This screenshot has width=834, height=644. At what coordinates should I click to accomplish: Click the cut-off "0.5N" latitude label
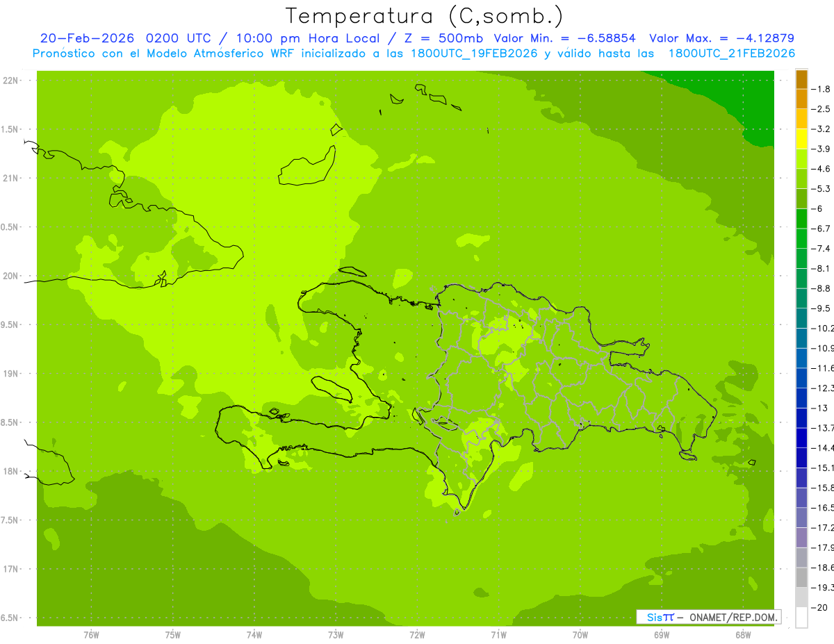pos(10,227)
